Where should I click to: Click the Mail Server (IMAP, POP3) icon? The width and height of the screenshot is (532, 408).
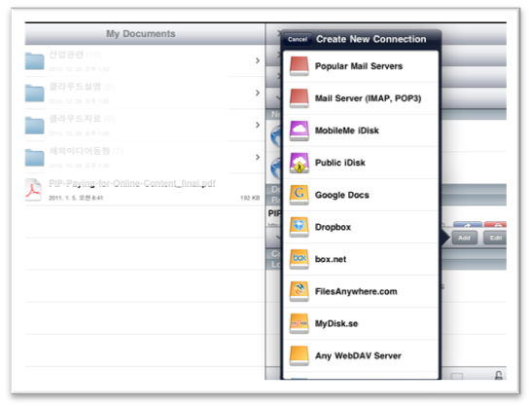299,98
